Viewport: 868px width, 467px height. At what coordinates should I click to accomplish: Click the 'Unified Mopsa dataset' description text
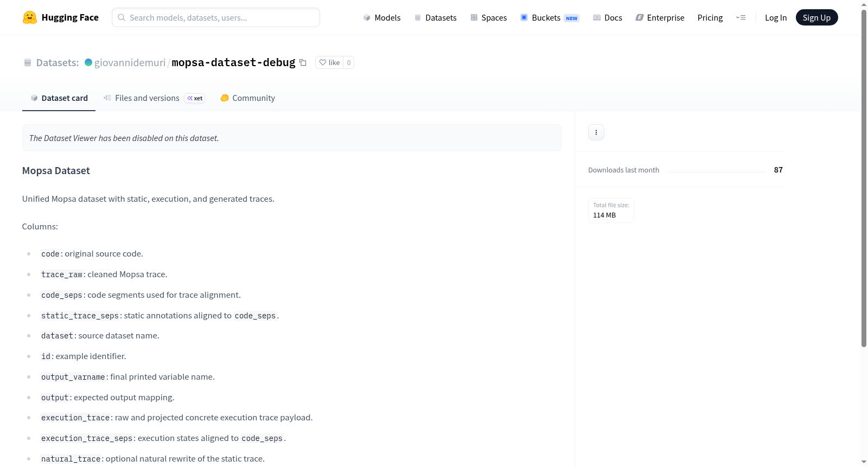point(148,199)
